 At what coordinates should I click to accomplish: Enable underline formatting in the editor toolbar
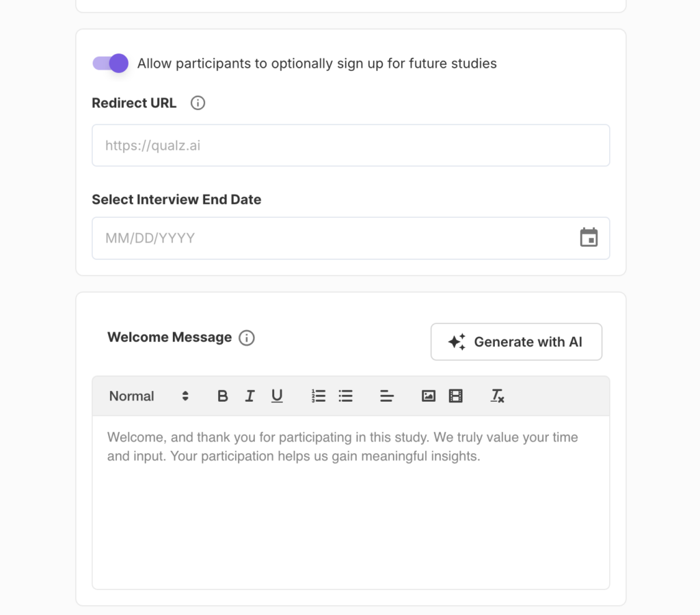pos(277,396)
